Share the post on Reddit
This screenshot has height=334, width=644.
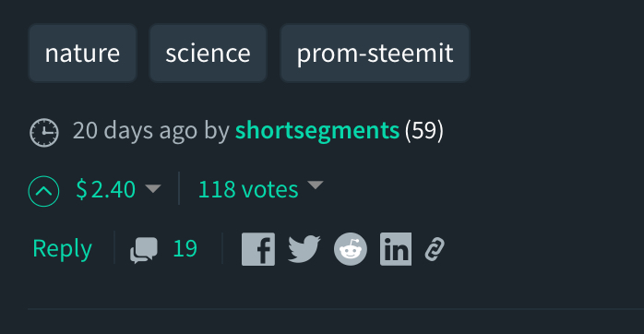coord(351,249)
